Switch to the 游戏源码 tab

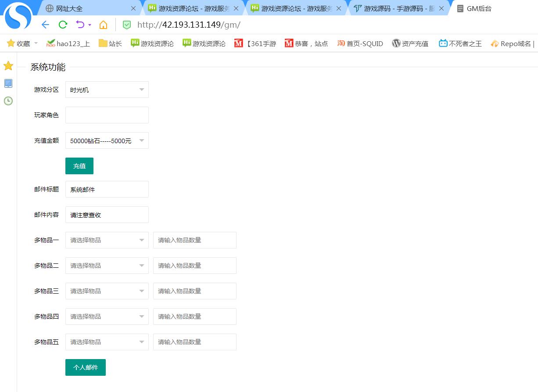point(394,8)
